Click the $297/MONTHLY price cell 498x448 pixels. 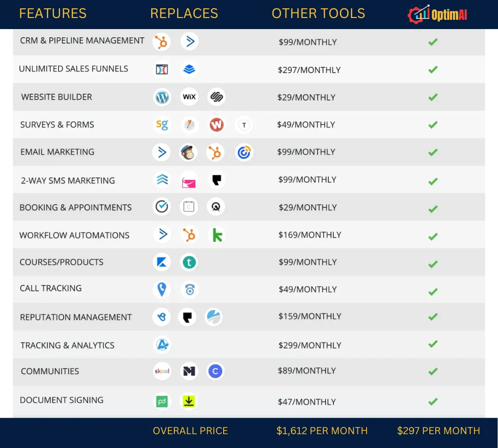click(x=309, y=70)
